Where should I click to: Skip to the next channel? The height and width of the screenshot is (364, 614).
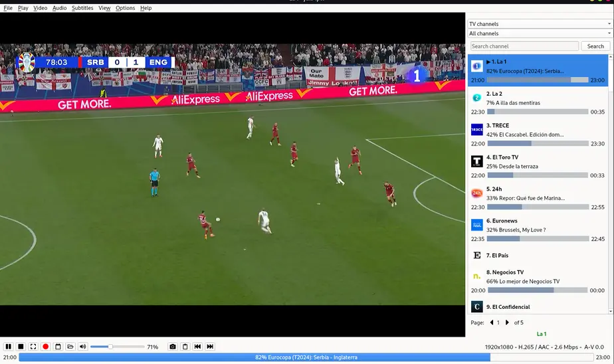pyautogui.click(x=210, y=347)
